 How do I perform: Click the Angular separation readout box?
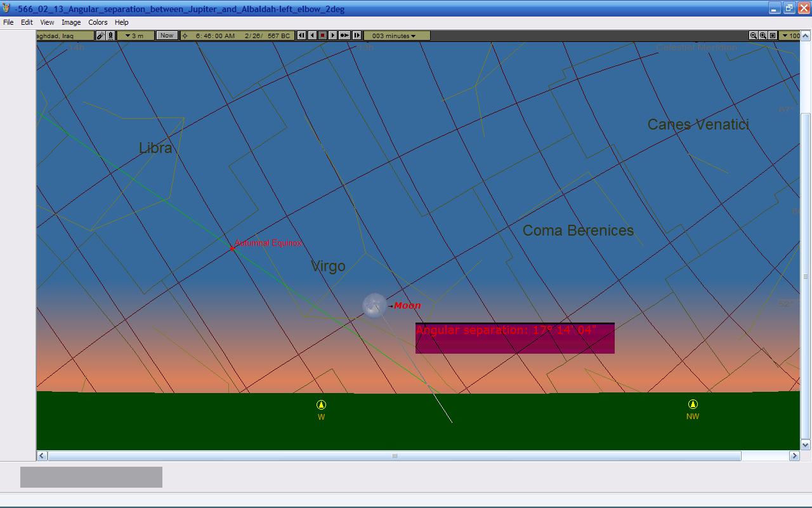coord(515,338)
